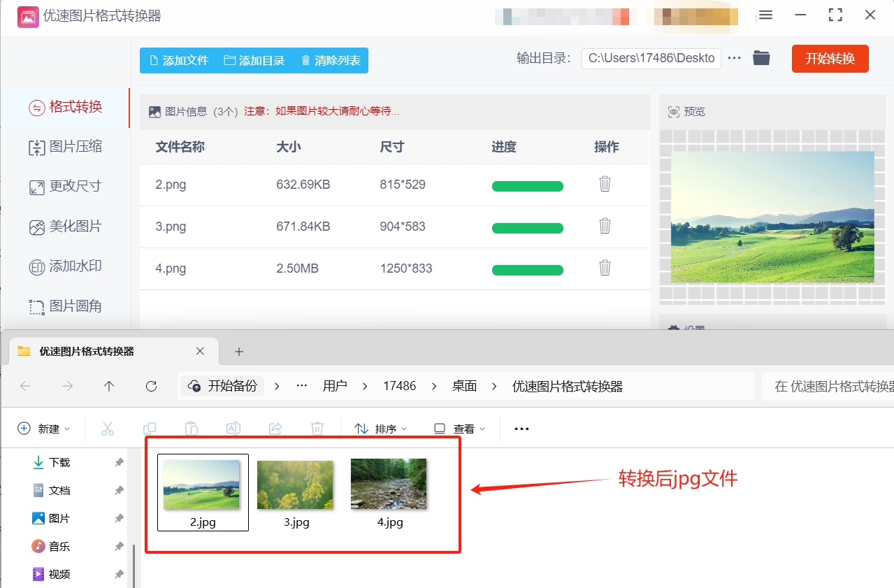Viewport: 894px width, 588px height.
Task: Click the progress bar of 4.png
Action: (x=528, y=270)
